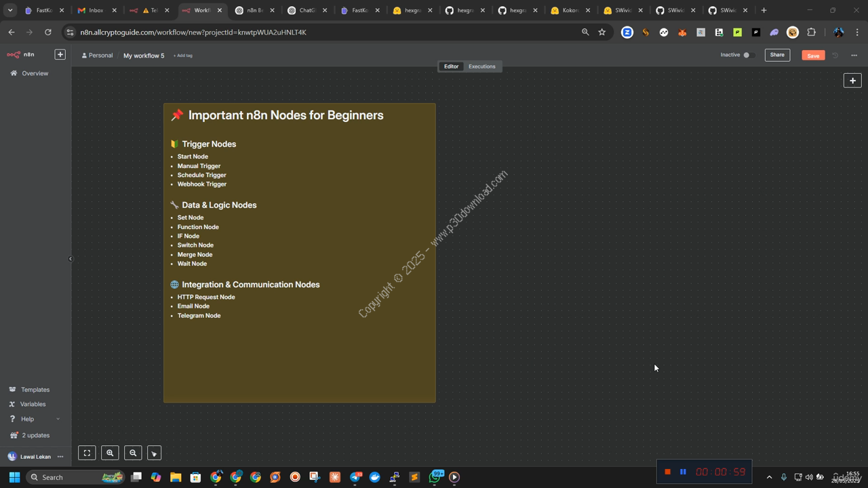Open WhatsApp from the taskbar

pyautogui.click(x=435, y=477)
